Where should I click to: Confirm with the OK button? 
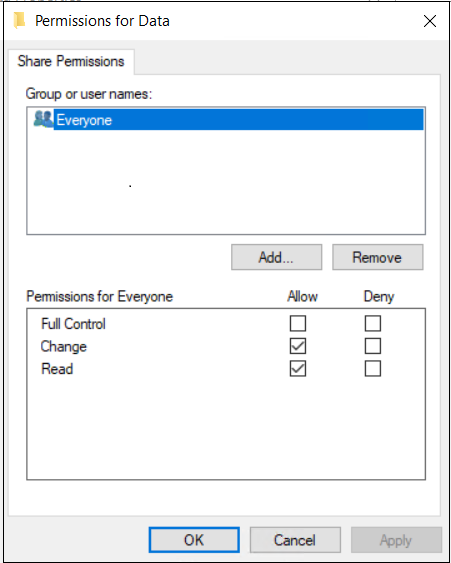point(194,540)
